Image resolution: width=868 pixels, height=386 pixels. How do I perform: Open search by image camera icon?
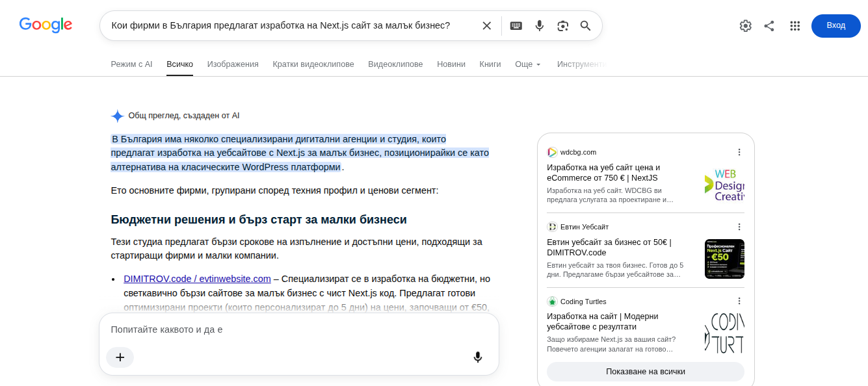(x=563, y=26)
